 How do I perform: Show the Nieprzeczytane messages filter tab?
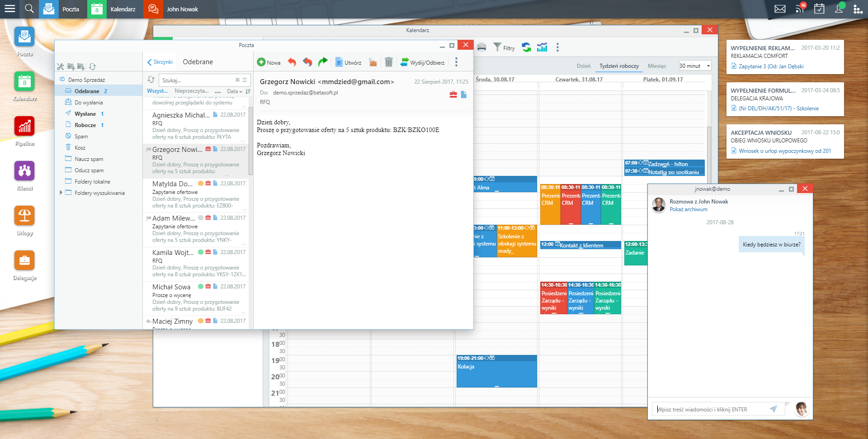pyautogui.click(x=192, y=91)
